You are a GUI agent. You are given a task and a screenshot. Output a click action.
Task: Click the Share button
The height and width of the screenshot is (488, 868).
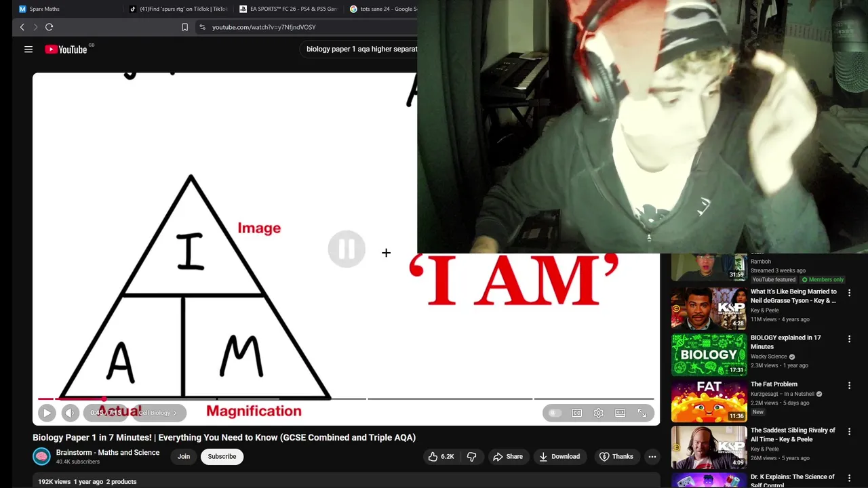(x=508, y=457)
